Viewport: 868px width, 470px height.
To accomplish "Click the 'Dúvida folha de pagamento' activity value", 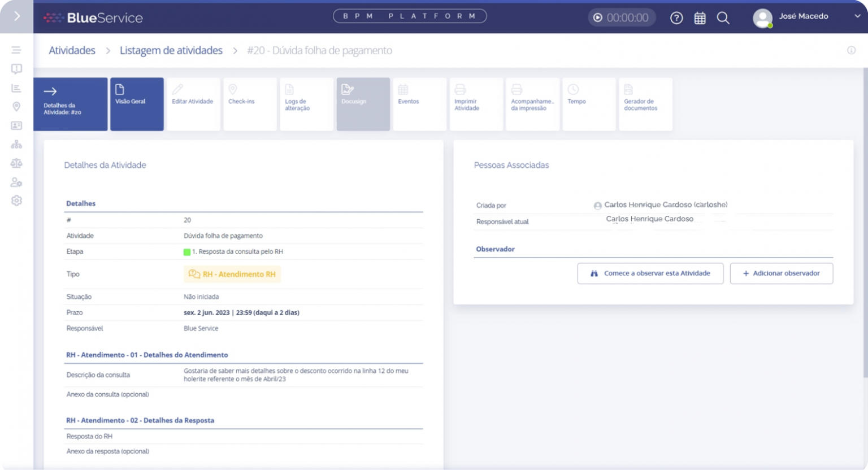I will coord(223,236).
